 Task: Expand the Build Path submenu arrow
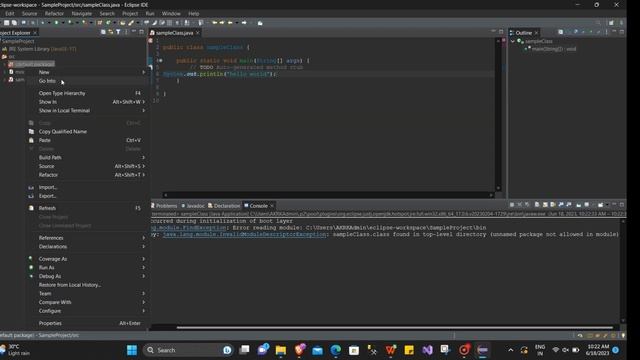143,157
